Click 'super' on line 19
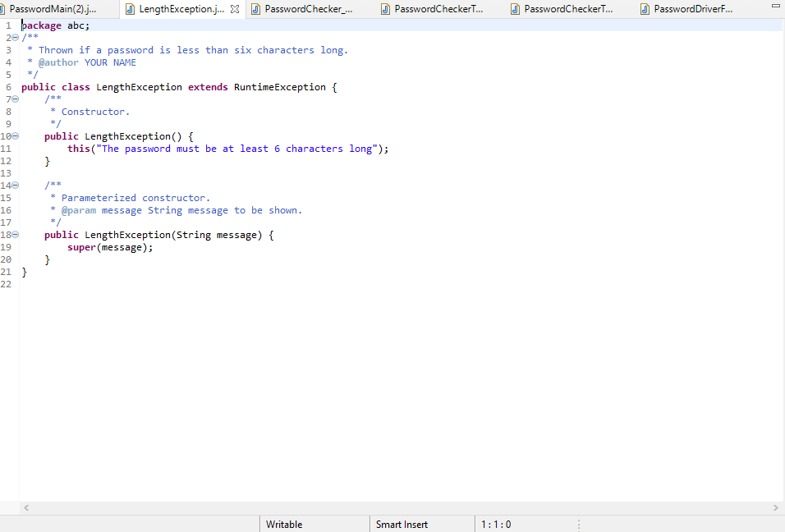 81,247
